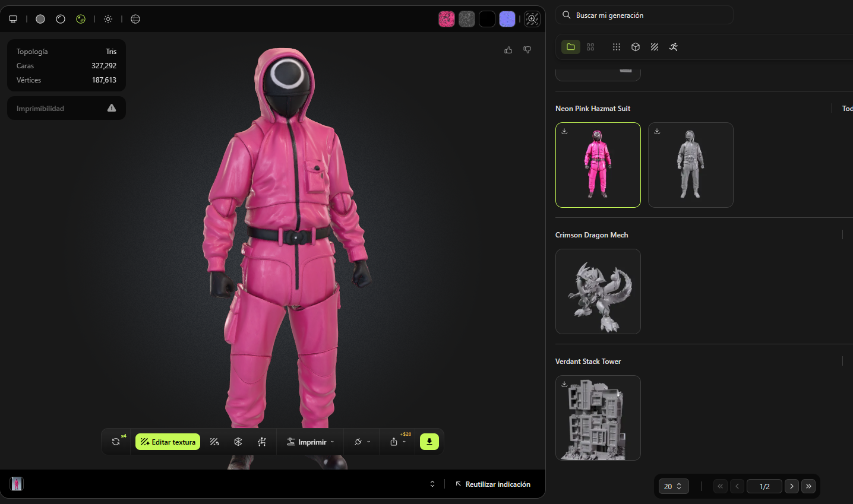Go to the last page

coord(808,486)
